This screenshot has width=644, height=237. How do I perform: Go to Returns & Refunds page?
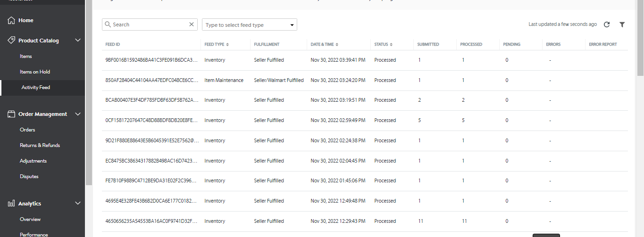[40, 145]
